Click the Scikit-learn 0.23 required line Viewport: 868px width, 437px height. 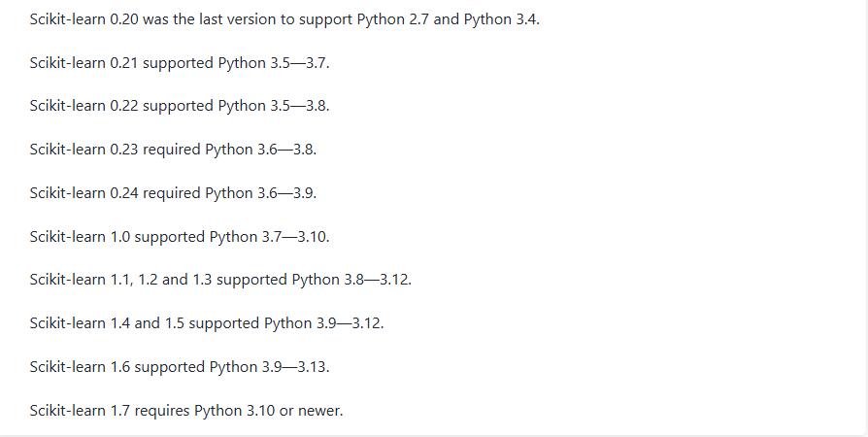click(x=173, y=150)
